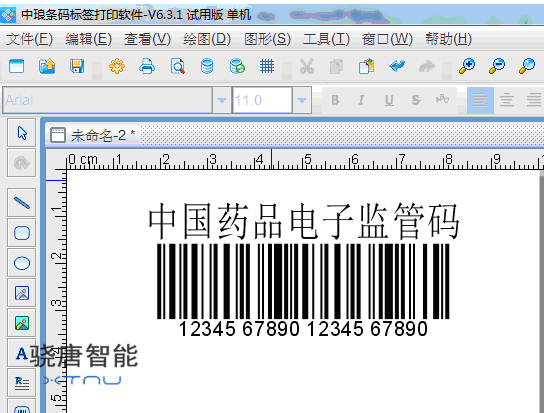Toggle bold text formatting
This screenshot has width=544, height=413.
pyautogui.click(x=335, y=100)
